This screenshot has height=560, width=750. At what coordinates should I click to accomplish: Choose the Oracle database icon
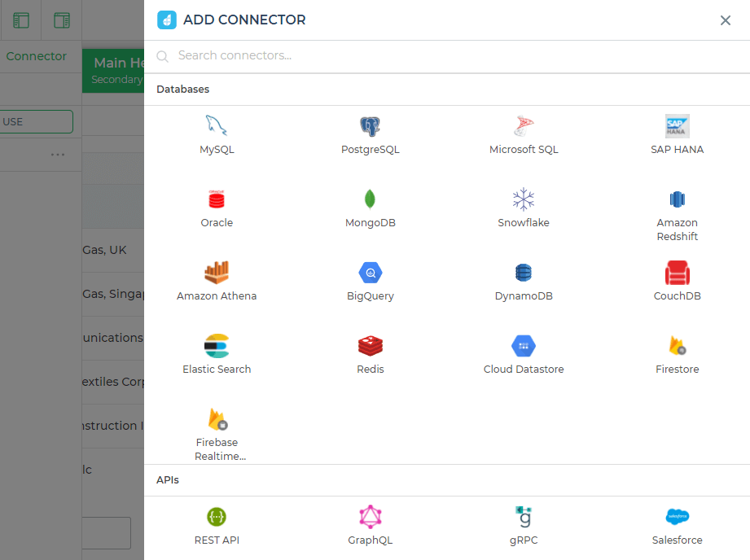[x=216, y=199]
